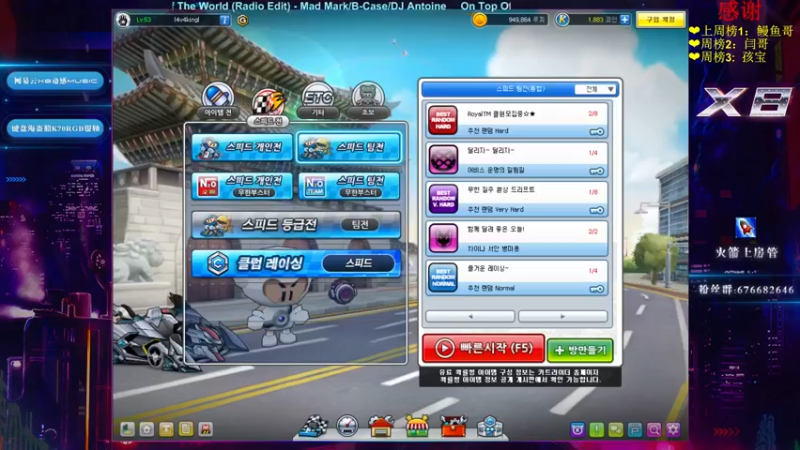800x450 pixels.
Task: Join the room with 2/2 players
Action: [x=517, y=238]
